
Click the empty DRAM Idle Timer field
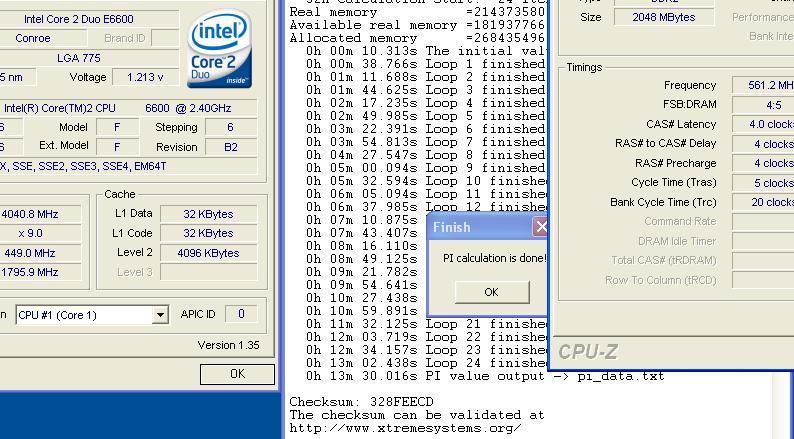pyautogui.click(x=763, y=241)
